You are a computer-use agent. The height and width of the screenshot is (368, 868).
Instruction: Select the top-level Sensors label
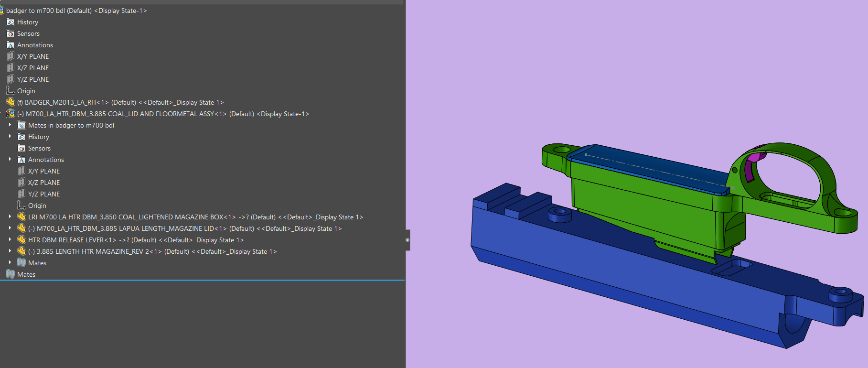pyautogui.click(x=28, y=33)
